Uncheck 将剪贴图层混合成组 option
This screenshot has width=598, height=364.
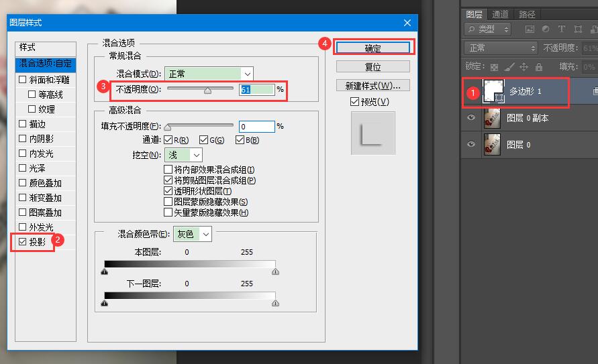168,180
